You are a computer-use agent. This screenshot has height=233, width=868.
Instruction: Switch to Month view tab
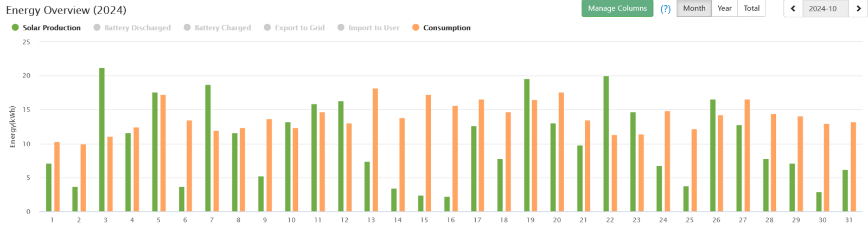(694, 9)
